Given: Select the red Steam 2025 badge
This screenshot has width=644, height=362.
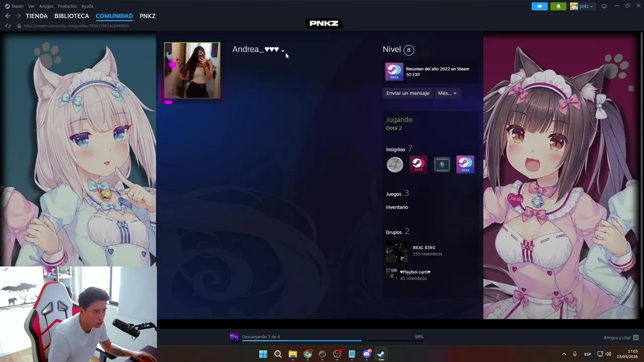Looking at the screenshot, I should [419, 164].
